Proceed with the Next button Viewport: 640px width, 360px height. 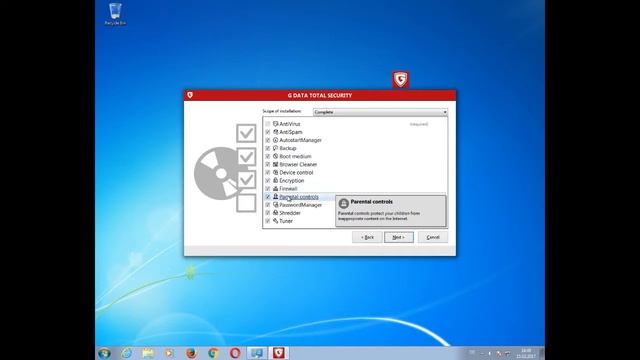tap(398, 237)
